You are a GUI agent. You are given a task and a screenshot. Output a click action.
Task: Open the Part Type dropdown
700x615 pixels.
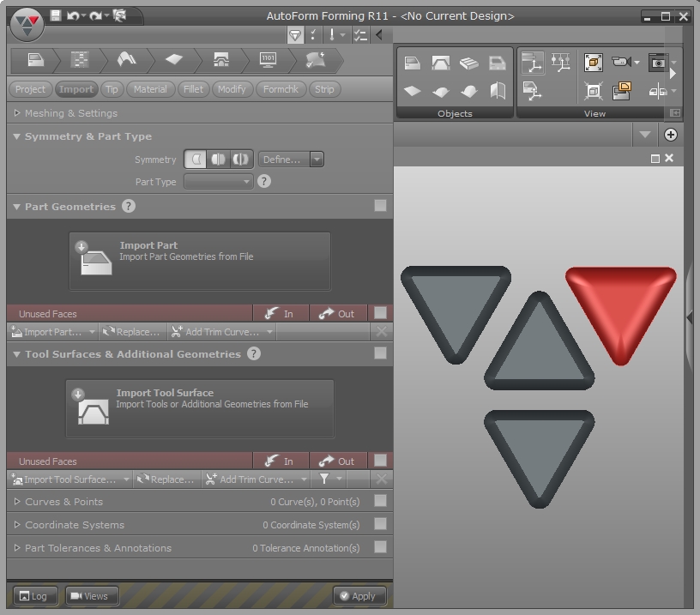tap(219, 181)
